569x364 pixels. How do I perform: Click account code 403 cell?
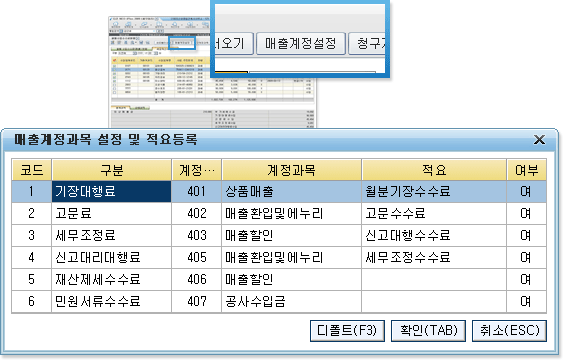tap(196, 236)
